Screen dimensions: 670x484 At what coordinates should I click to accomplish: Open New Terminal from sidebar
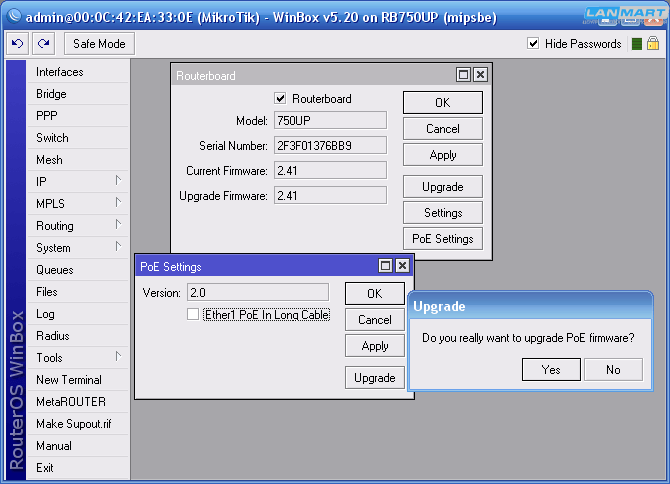click(68, 380)
